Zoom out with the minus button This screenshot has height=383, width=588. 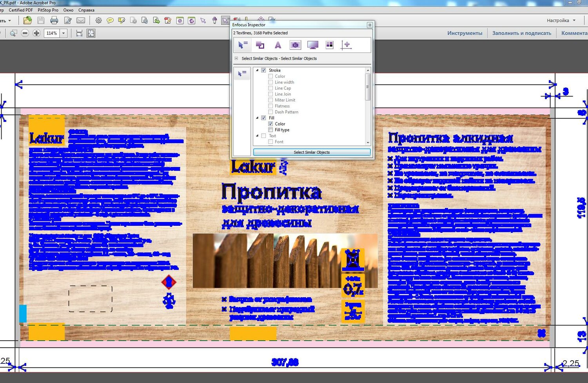25,33
